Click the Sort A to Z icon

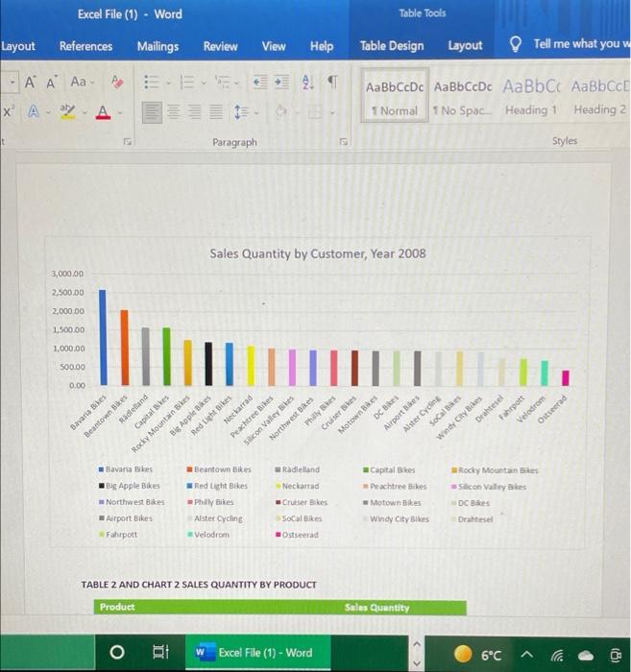pos(307,82)
